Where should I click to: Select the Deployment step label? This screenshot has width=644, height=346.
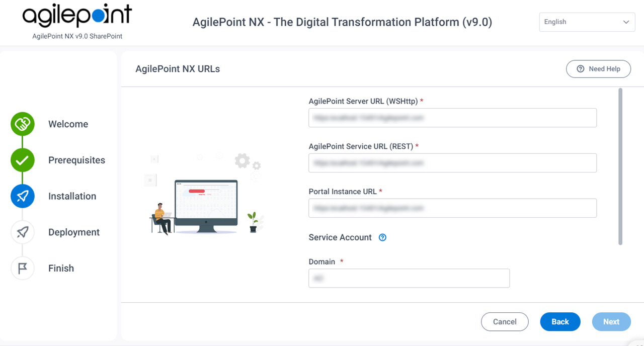click(x=74, y=232)
